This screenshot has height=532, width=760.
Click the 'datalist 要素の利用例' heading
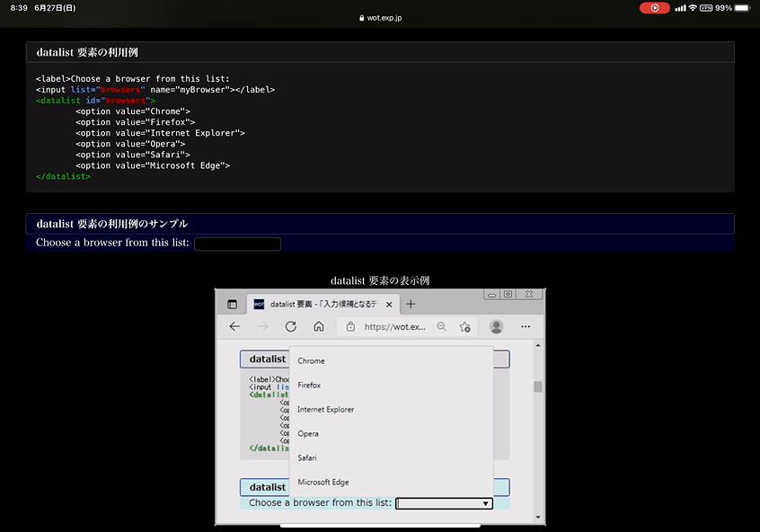pos(87,52)
